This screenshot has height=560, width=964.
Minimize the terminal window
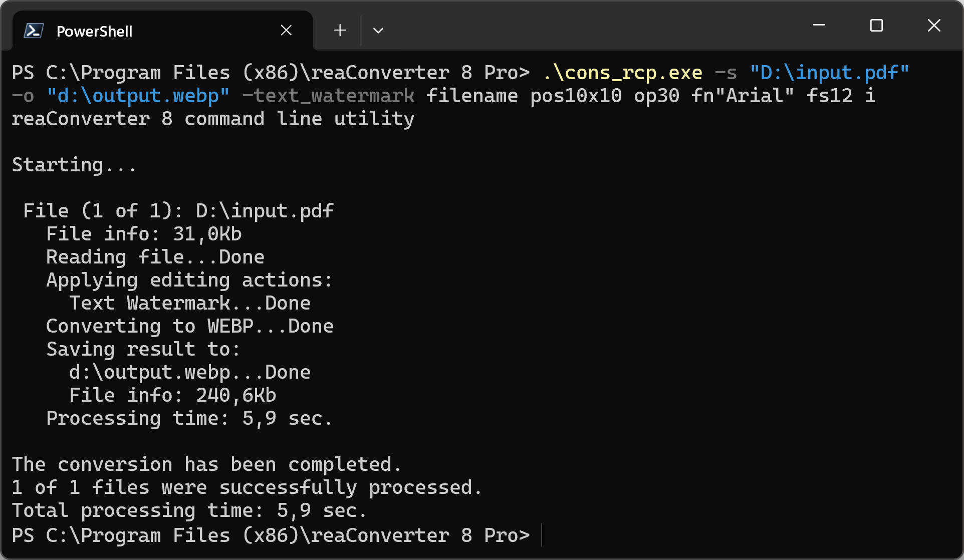tap(819, 26)
